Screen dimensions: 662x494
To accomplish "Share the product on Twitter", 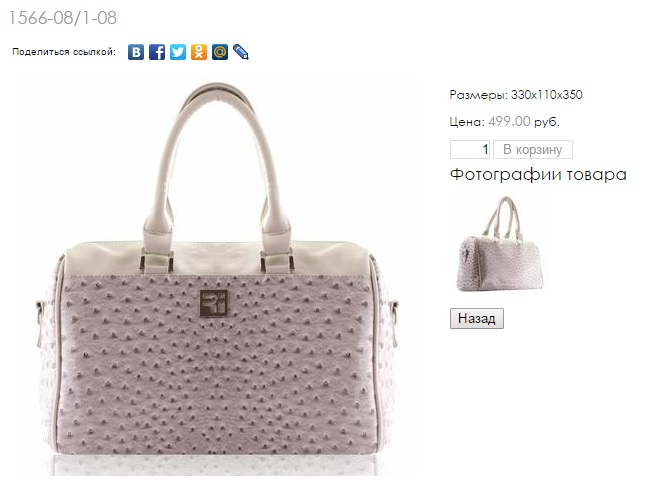I will click(x=178, y=52).
